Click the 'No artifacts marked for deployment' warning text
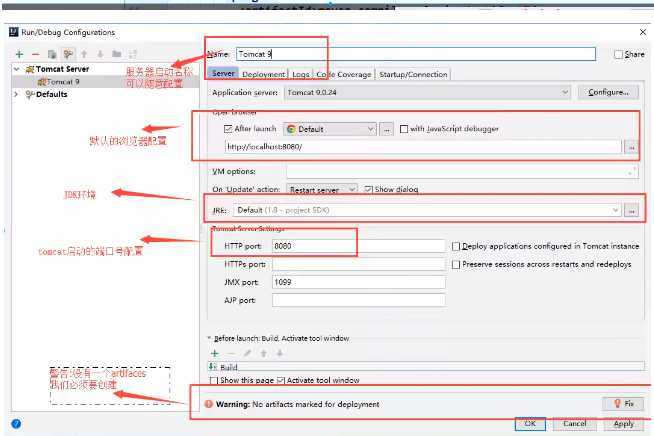The height and width of the screenshot is (436, 654). point(316,404)
